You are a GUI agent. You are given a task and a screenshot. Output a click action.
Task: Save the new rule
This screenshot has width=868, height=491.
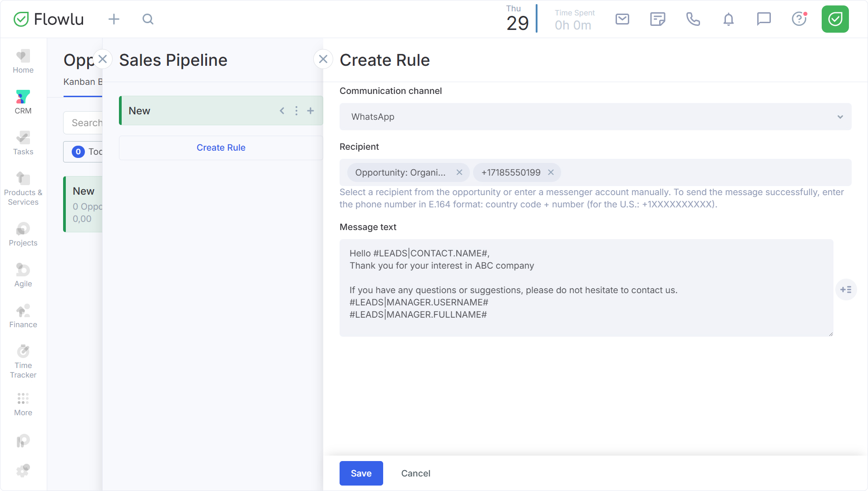361,473
